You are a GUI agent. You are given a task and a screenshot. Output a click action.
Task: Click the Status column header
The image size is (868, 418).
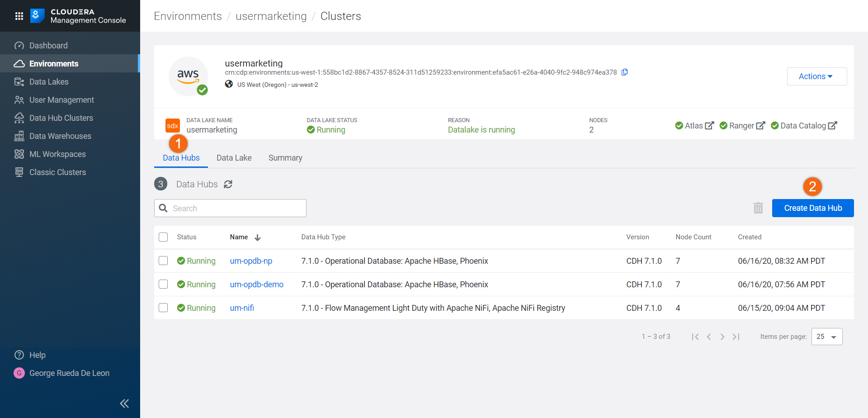tap(187, 237)
